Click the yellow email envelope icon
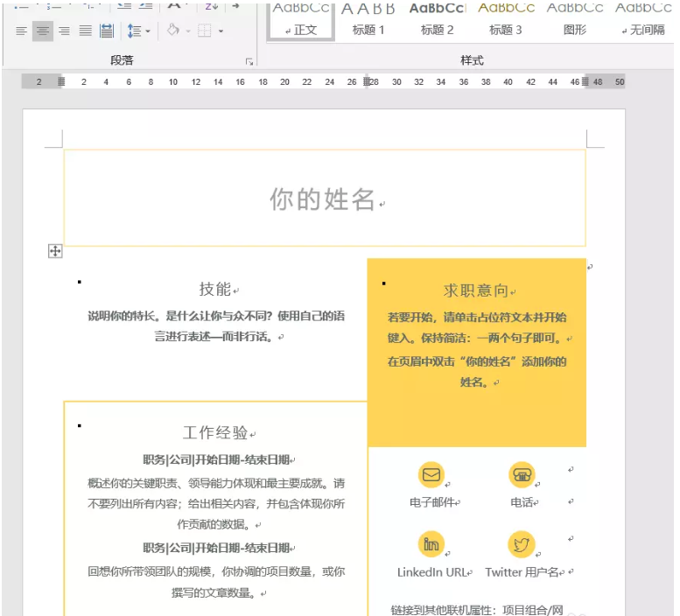Image resolution: width=680 pixels, height=616 pixels. pyautogui.click(x=431, y=475)
